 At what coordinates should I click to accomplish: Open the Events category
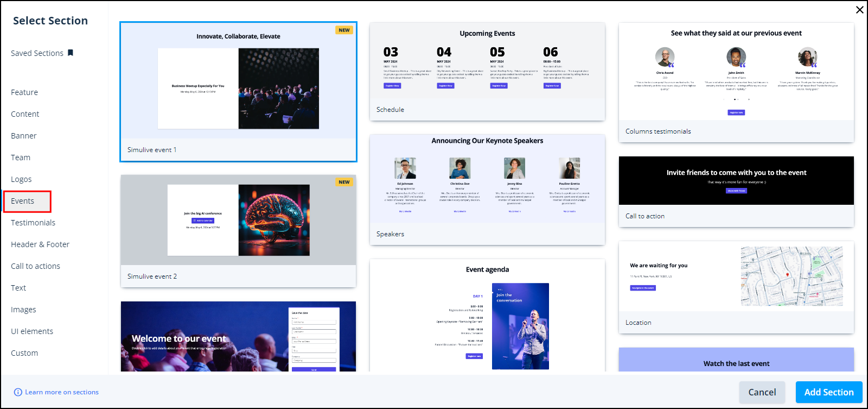coord(23,201)
